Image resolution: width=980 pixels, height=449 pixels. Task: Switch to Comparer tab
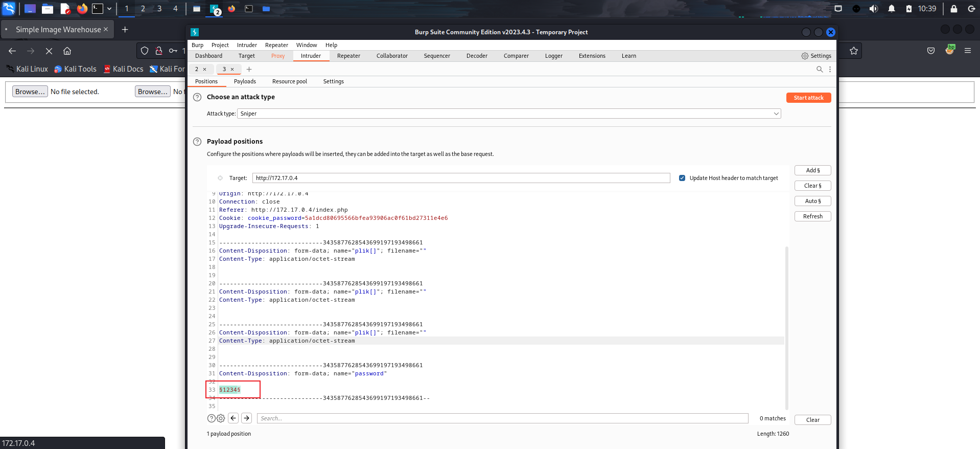[x=516, y=56]
